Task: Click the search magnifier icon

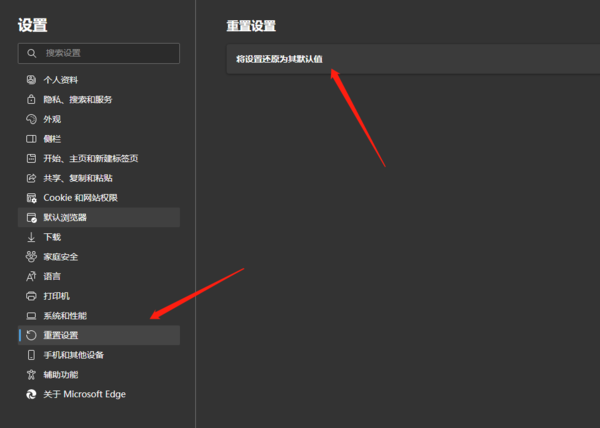Action: click(x=32, y=53)
